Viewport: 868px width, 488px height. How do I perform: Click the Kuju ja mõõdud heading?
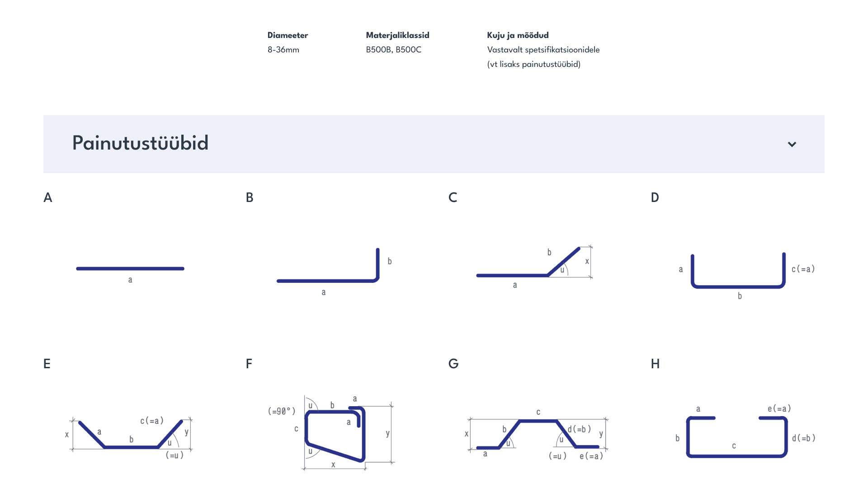[x=518, y=35]
